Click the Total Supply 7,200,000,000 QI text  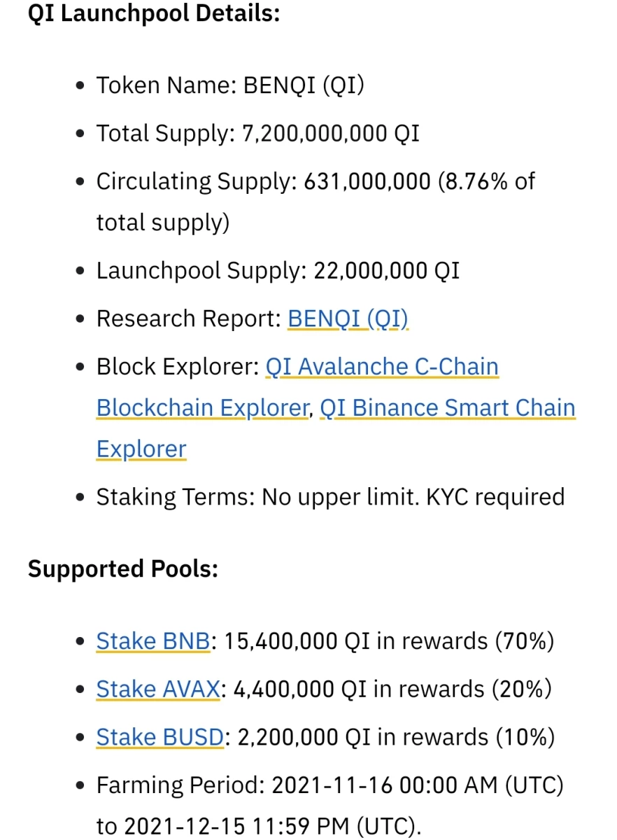pos(258,133)
